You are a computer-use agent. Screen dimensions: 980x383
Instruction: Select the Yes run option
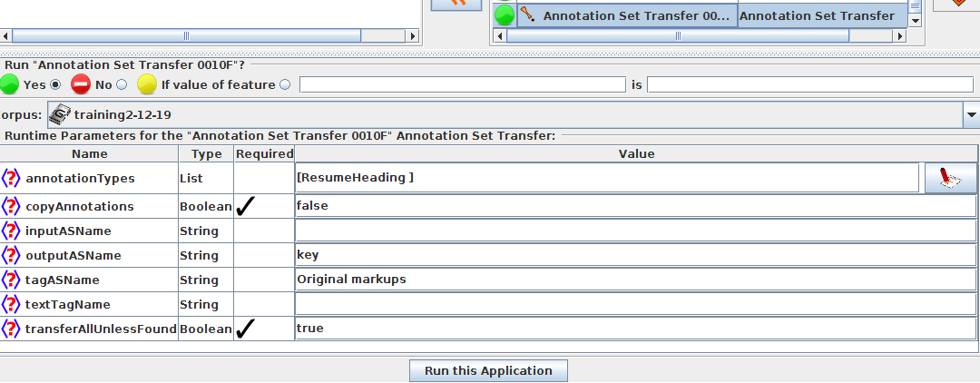(55, 84)
